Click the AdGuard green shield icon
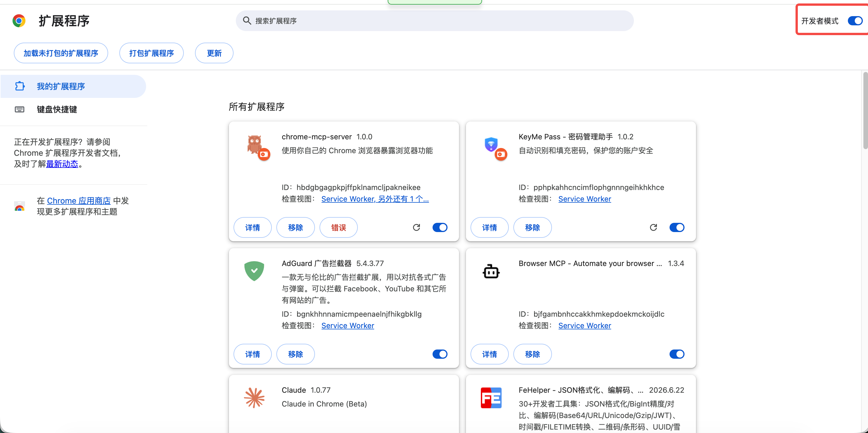This screenshot has width=868, height=433. (254, 271)
